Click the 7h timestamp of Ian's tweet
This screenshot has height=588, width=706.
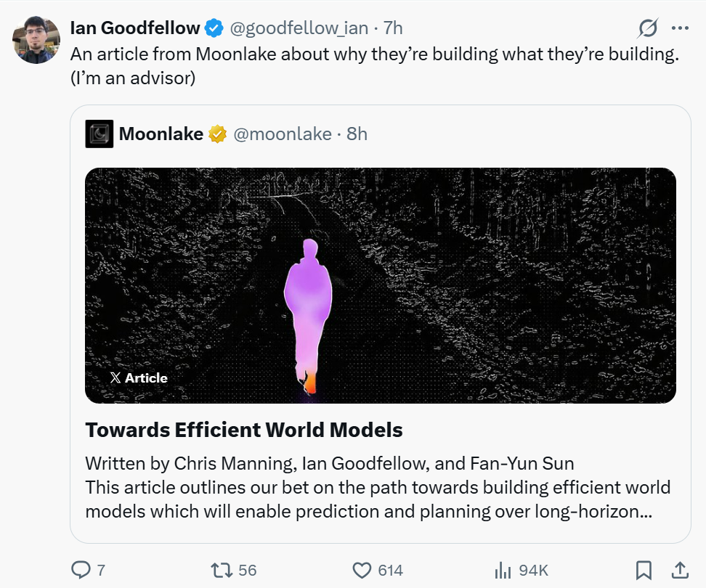coord(393,28)
